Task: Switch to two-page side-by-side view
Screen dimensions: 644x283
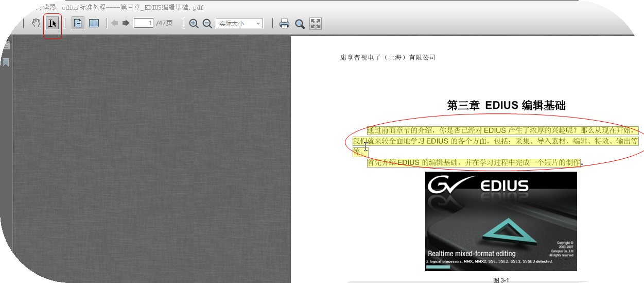Action: click(94, 23)
